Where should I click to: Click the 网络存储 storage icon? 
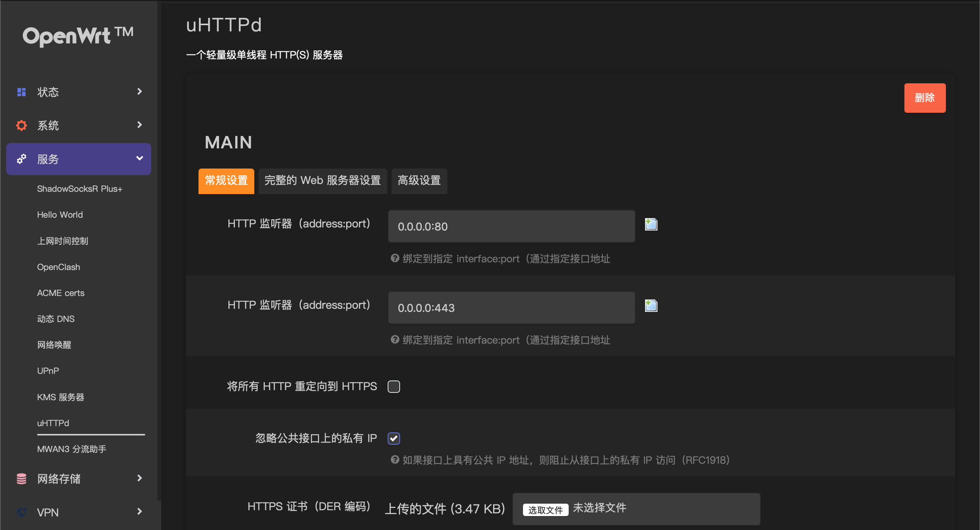point(21,479)
